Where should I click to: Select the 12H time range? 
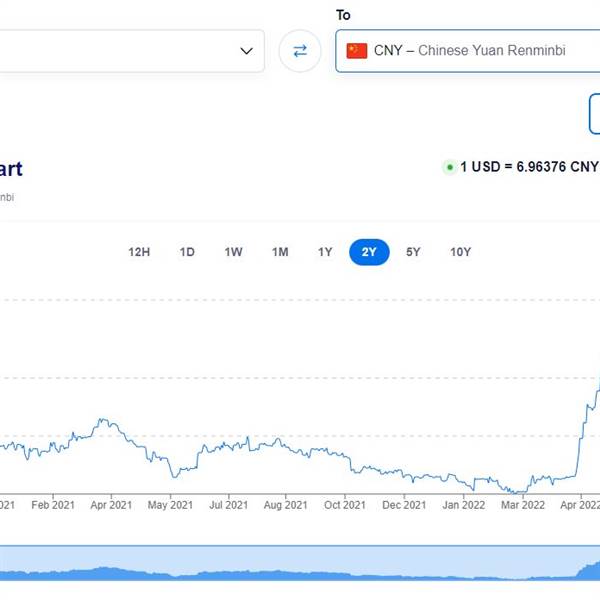[x=139, y=252]
